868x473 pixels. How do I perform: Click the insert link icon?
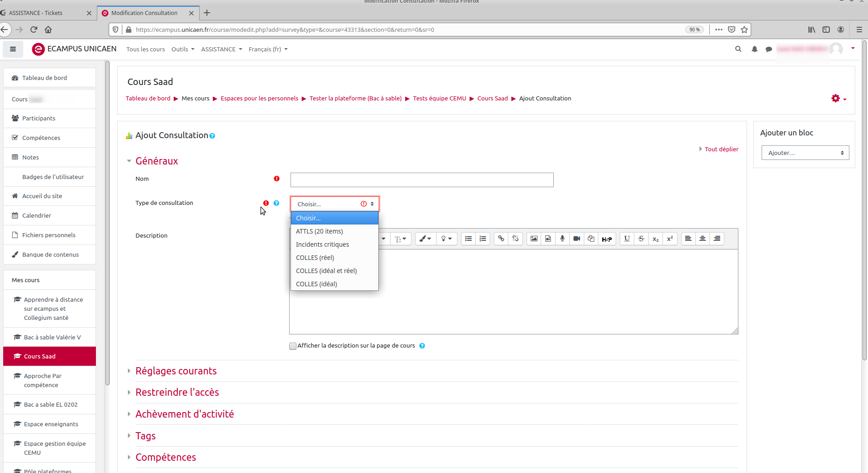click(501, 239)
